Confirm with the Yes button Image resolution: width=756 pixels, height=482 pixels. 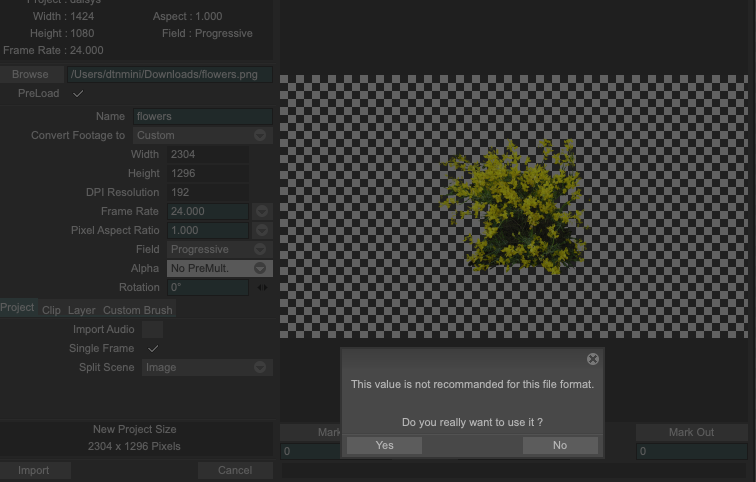384,445
